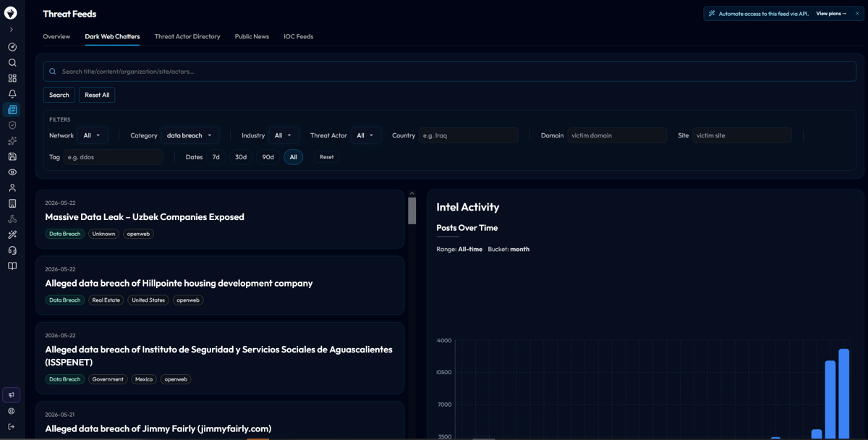The image size is (868, 440).
Task: Open the Threat Actor filter dropdown
Action: point(365,135)
